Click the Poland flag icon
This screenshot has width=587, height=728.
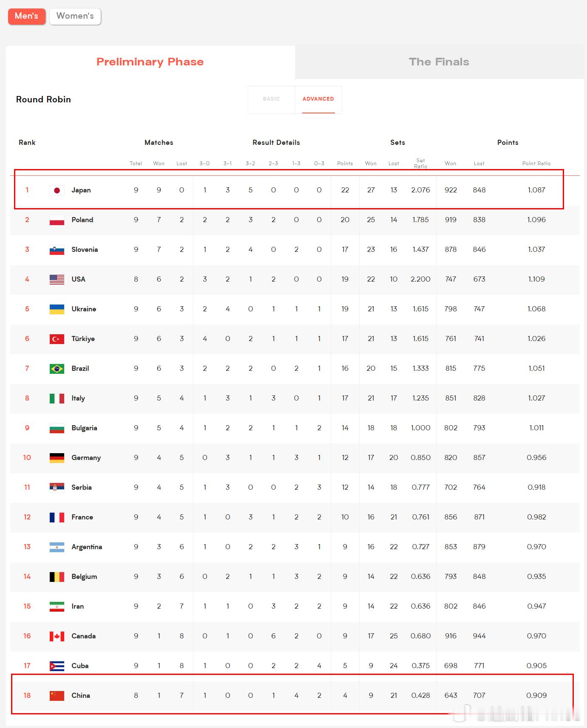coord(57,220)
